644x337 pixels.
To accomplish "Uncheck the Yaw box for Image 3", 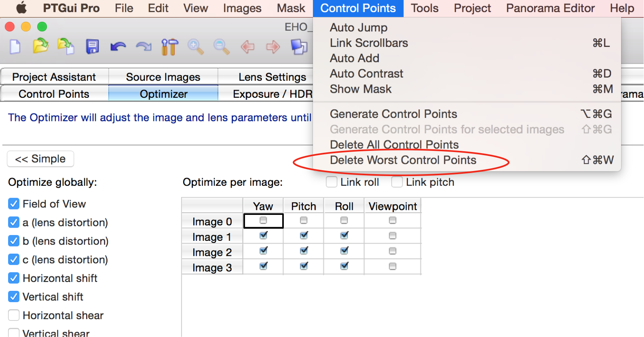I will click(x=264, y=266).
